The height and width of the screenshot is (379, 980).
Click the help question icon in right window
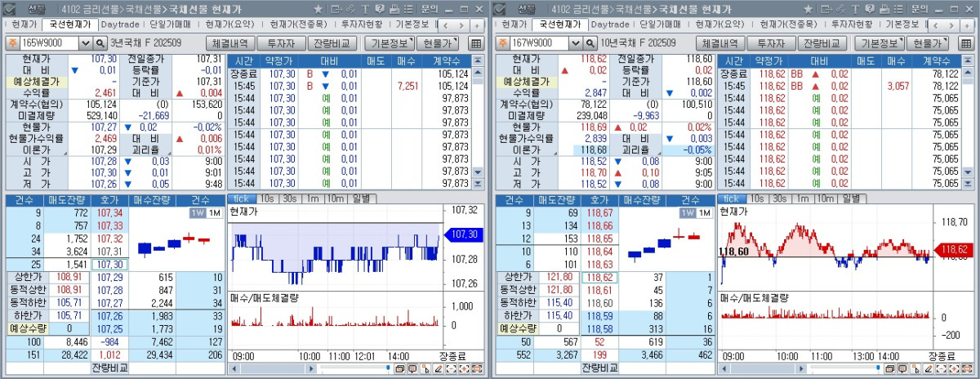(x=869, y=9)
